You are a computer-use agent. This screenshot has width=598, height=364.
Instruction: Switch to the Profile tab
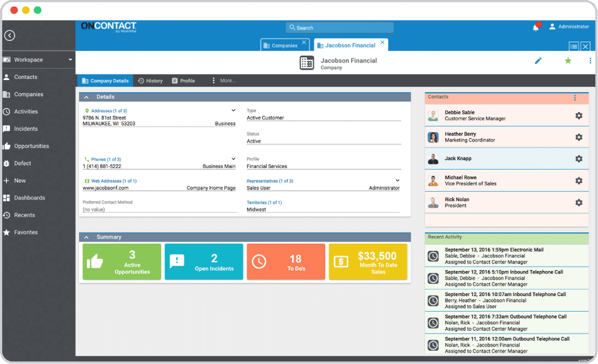click(x=184, y=81)
